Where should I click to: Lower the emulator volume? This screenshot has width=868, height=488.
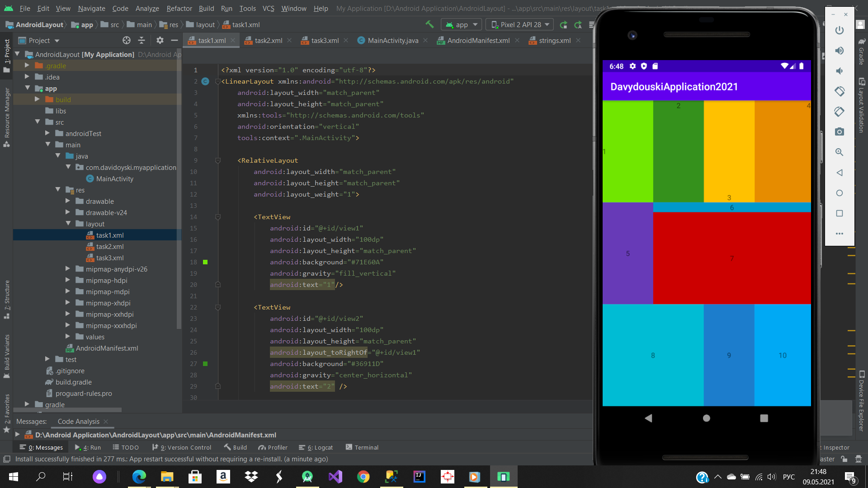(840, 71)
